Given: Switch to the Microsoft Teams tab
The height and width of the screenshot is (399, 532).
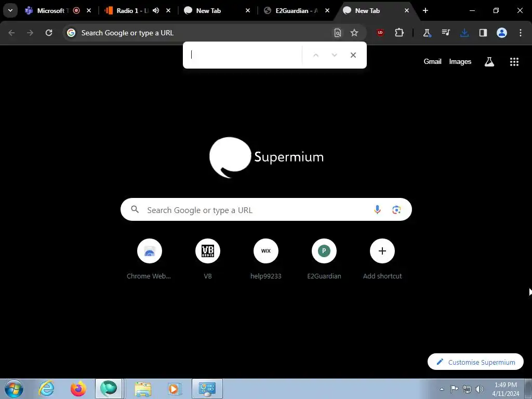Looking at the screenshot, I should 50,10.
